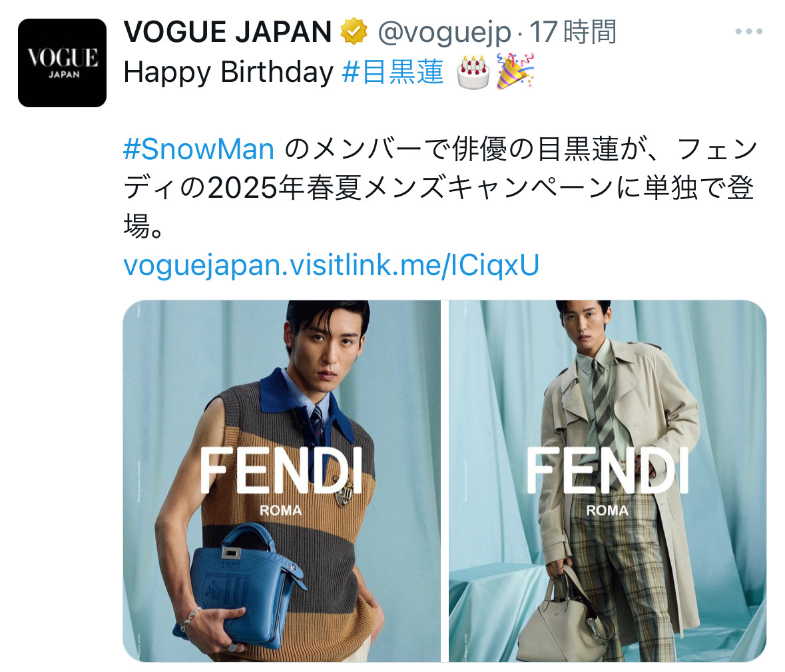The height and width of the screenshot is (672, 785).
Task: Open the #目黒蓮 hashtag
Action: 393,72
